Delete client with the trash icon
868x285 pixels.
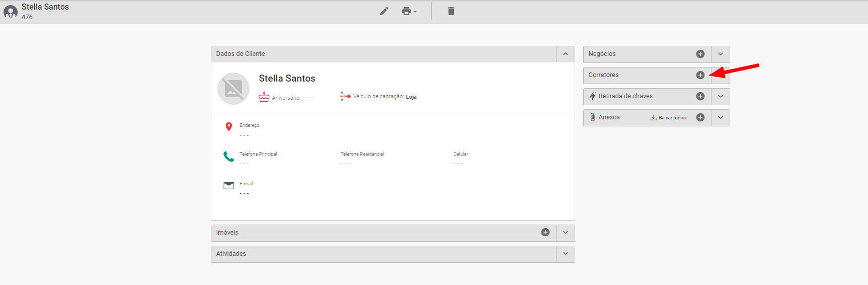pos(451,11)
